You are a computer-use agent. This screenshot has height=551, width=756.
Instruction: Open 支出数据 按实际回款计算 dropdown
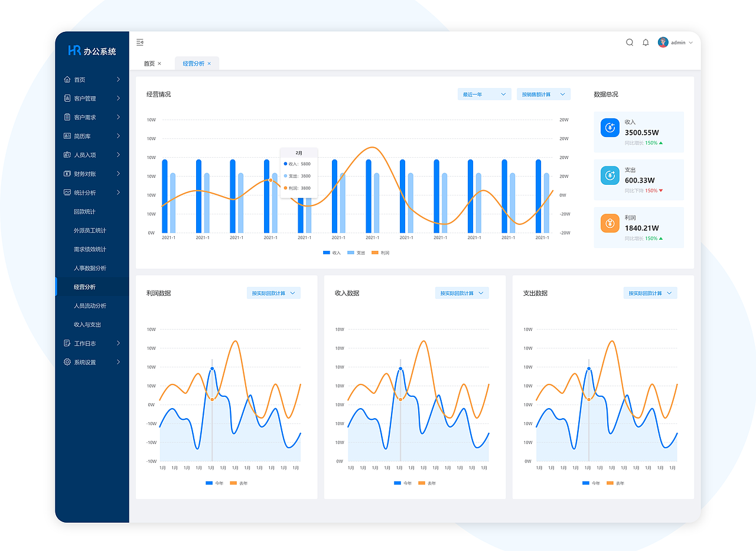[x=650, y=293]
